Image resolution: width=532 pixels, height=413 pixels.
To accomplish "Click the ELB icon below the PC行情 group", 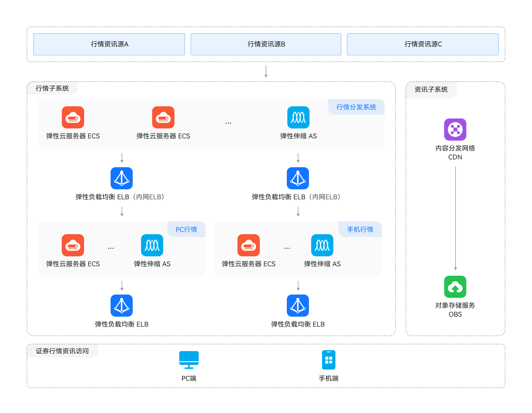I will (121, 306).
